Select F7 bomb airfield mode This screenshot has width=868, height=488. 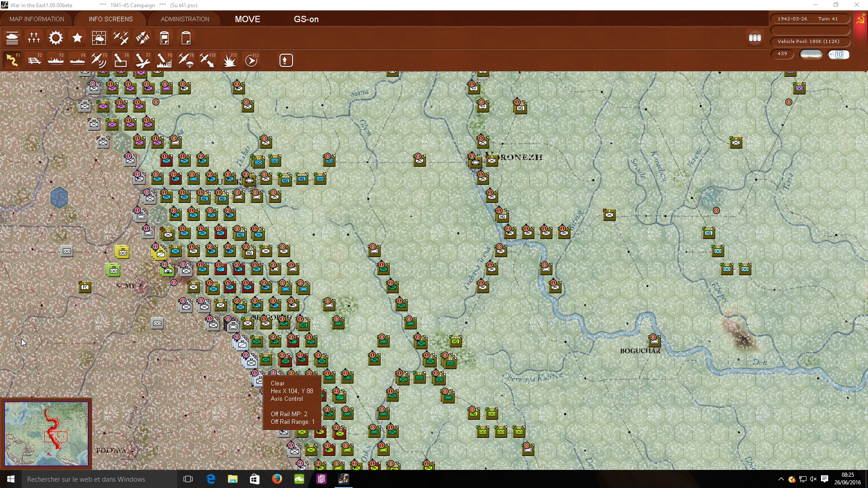click(142, 60)
